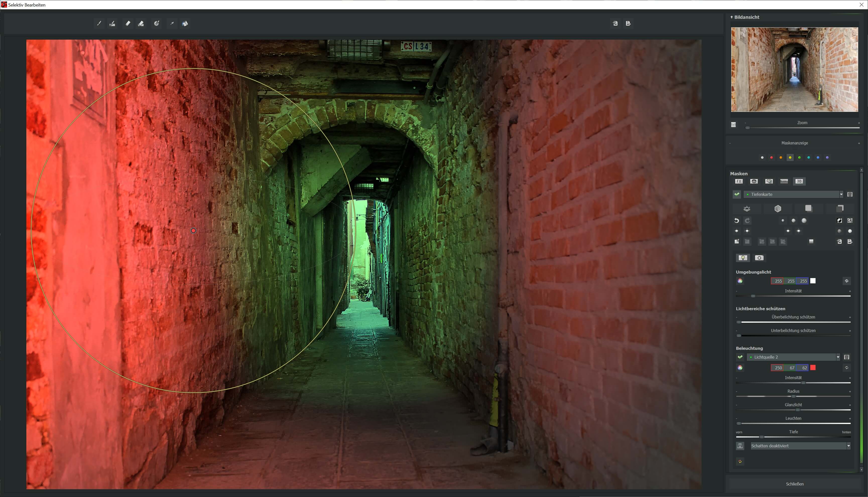Delete the Tiefenkarte mask with trash icon

click(850, 194)
